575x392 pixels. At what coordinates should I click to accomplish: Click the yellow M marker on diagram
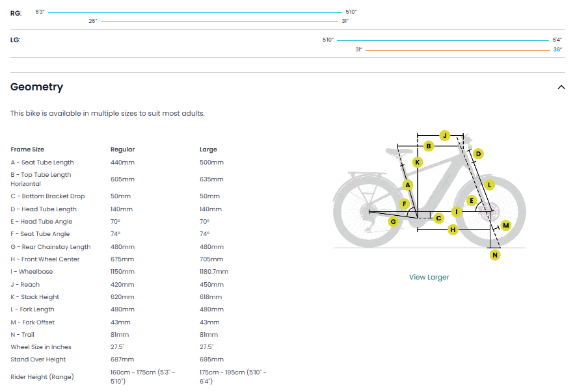pyautogui.click(x=505, y=226)
